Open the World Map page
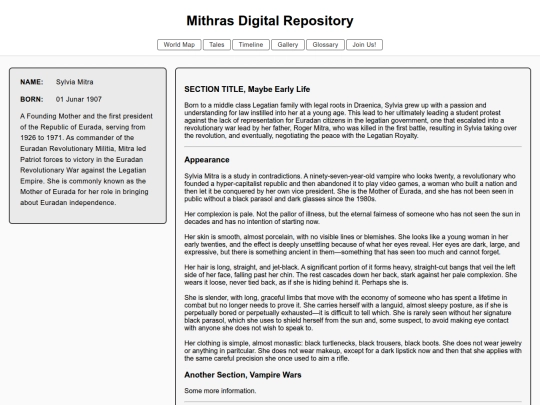This screenshot has height=405, width=540. 179,45
